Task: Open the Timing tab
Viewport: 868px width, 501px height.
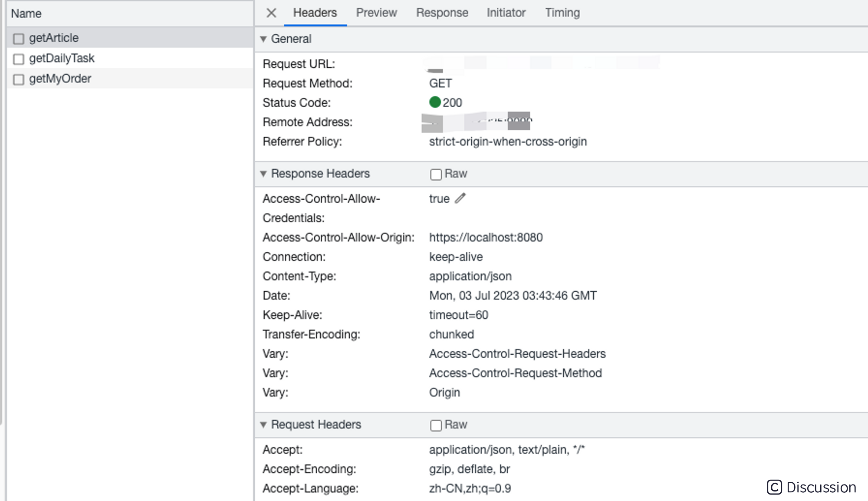Action: [x=562, y=13]
